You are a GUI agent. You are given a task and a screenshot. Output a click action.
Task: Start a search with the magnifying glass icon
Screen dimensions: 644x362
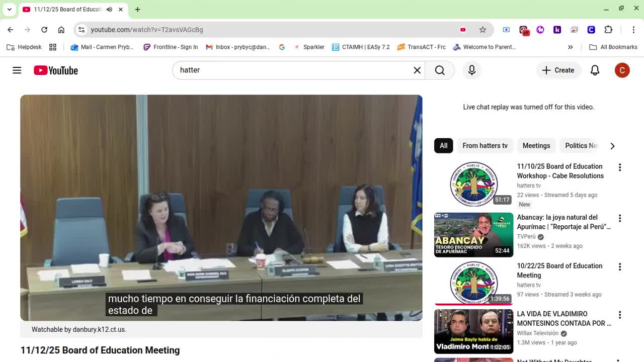(440, 70)
